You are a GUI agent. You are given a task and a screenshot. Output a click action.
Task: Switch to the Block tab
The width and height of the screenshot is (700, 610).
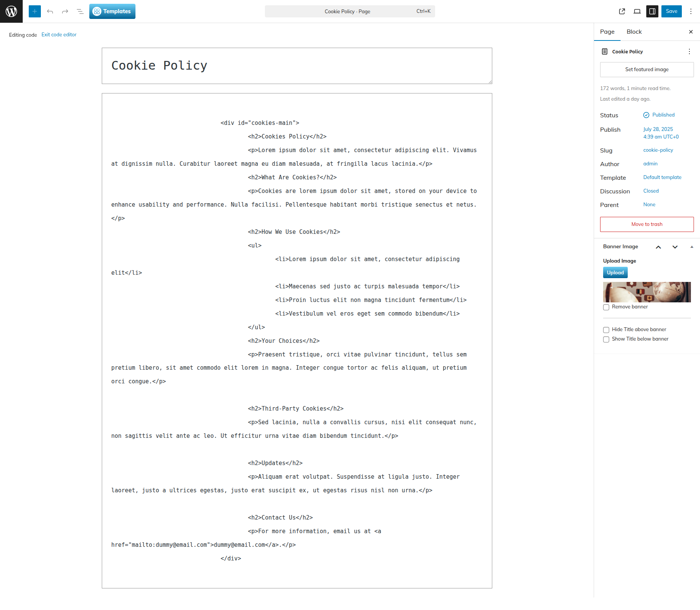pyautogui.click(x=634, y=32)
